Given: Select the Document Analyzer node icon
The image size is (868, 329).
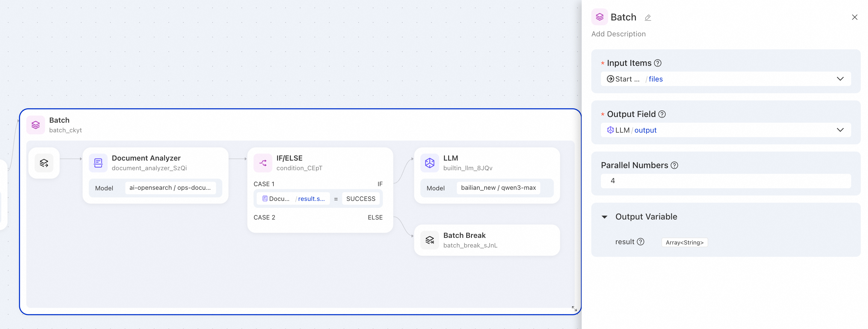Looking at the screenshot, I should 98,163.
